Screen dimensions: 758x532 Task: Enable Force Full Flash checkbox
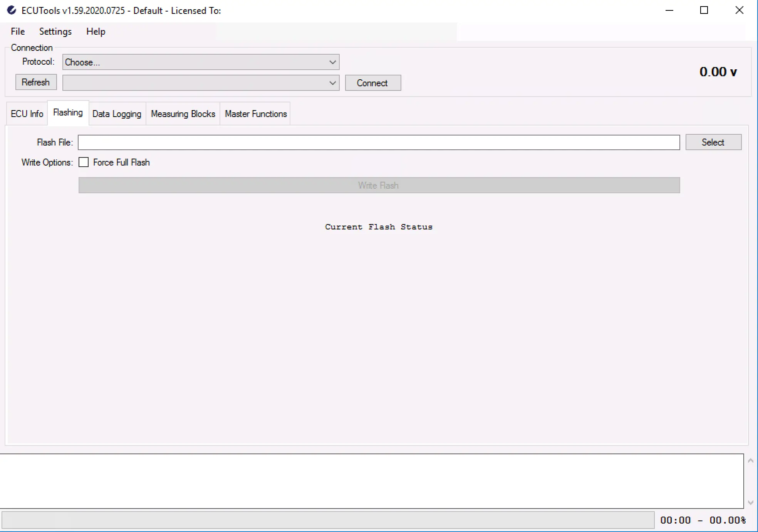coord(84,162)
